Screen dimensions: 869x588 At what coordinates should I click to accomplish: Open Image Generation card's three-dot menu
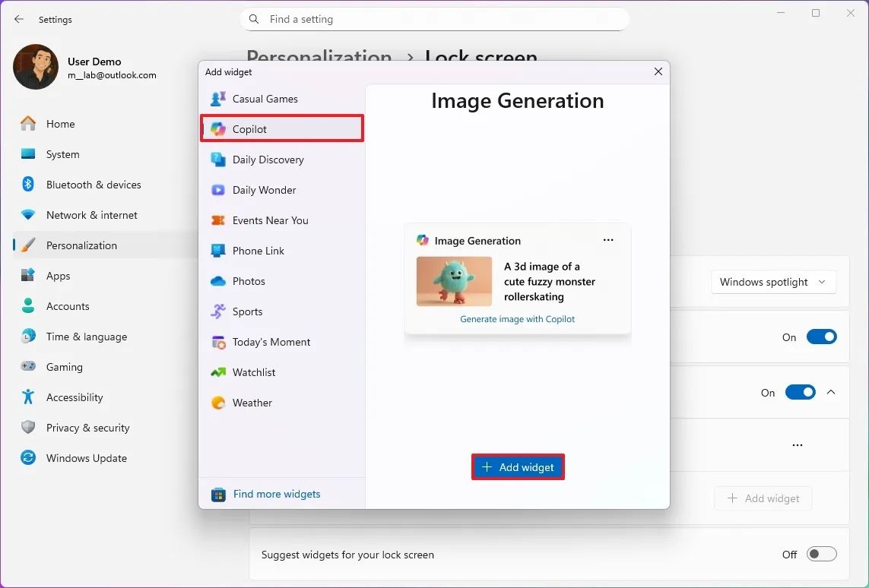click(x=608, y=240)
